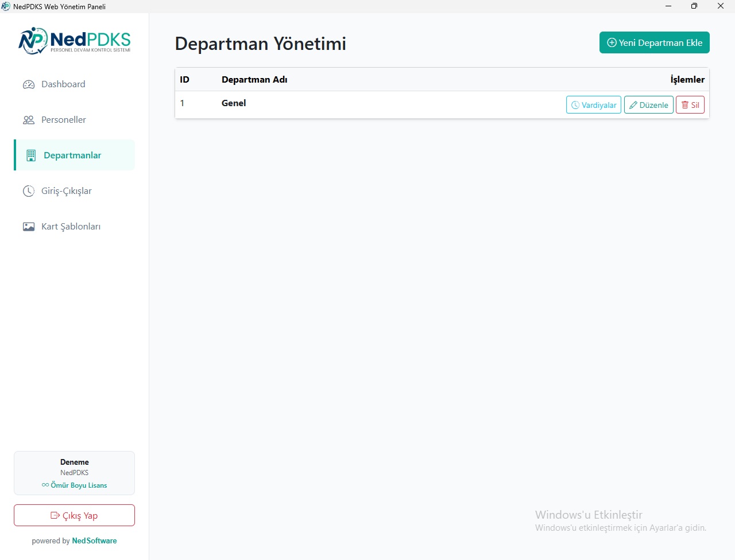This screenshot has height=560, width=735.
Task: Click the trash icon on Sil button
Action: point(684,105)
